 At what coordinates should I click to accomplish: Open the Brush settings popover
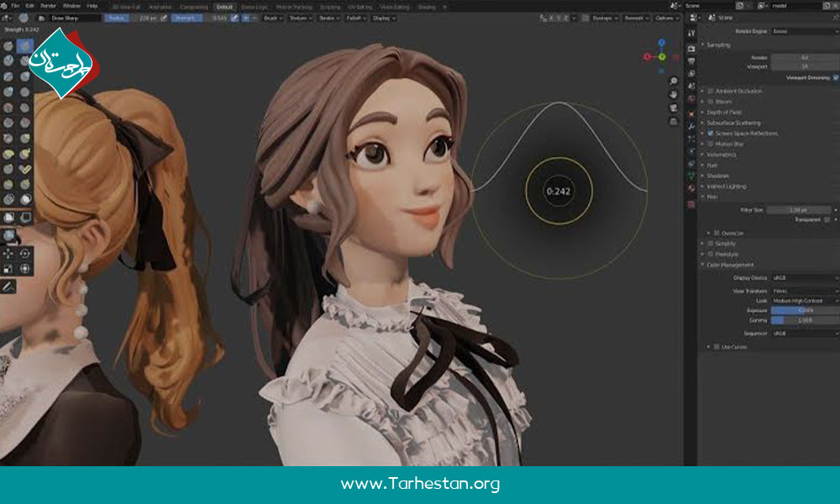coord(273,18)
